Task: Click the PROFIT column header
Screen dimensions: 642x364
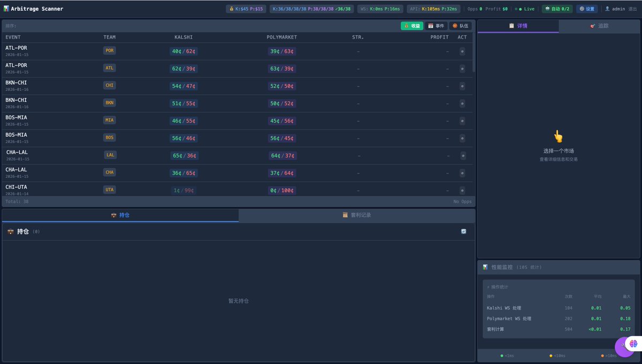Action: [x=440, y=37]
